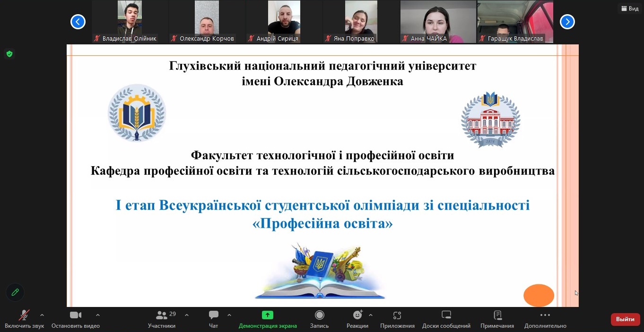Screen dimensions: 644x332
Task: Click the Участники participants icon
Action: point(162,315)
